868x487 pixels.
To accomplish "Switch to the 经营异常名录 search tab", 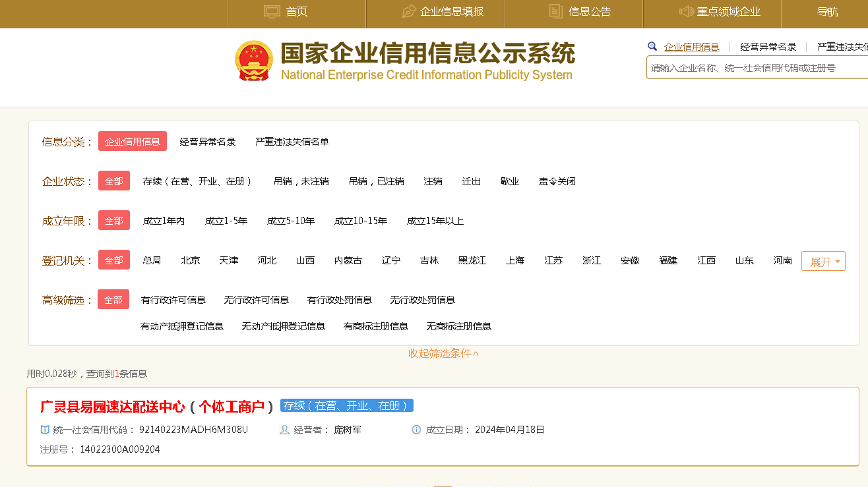I will tap(768, 47).
